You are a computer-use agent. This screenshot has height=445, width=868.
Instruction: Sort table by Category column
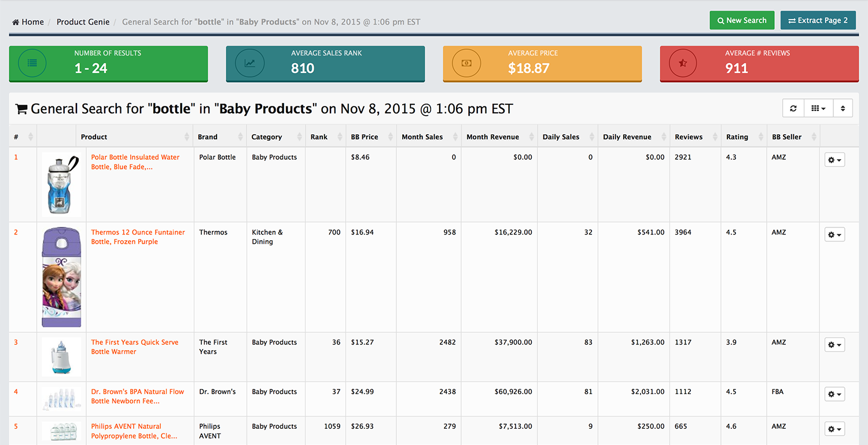276,137
